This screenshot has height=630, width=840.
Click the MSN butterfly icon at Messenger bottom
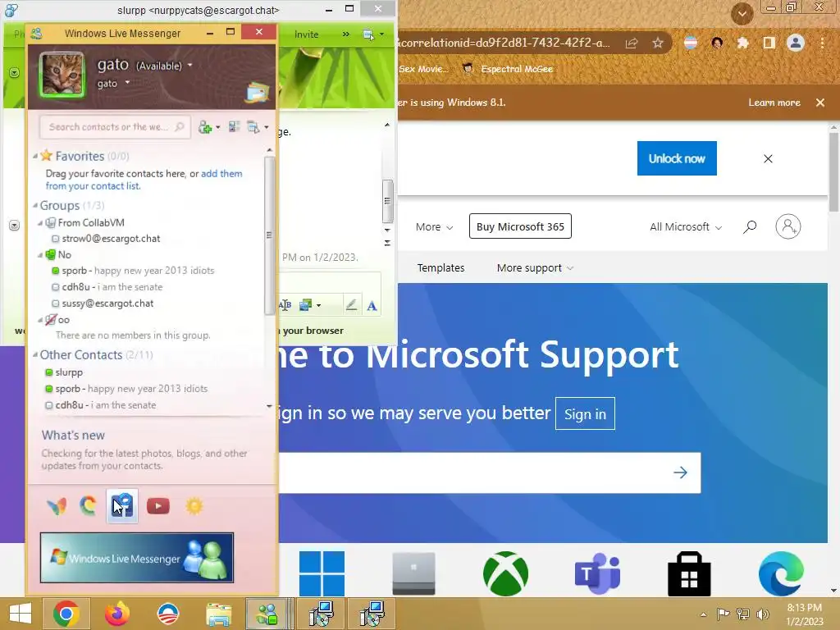(57, 506)
